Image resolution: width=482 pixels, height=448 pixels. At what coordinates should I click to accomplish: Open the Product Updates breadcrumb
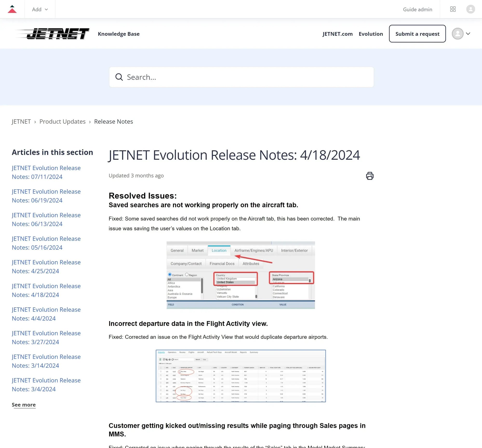click(x=62, y=121)
